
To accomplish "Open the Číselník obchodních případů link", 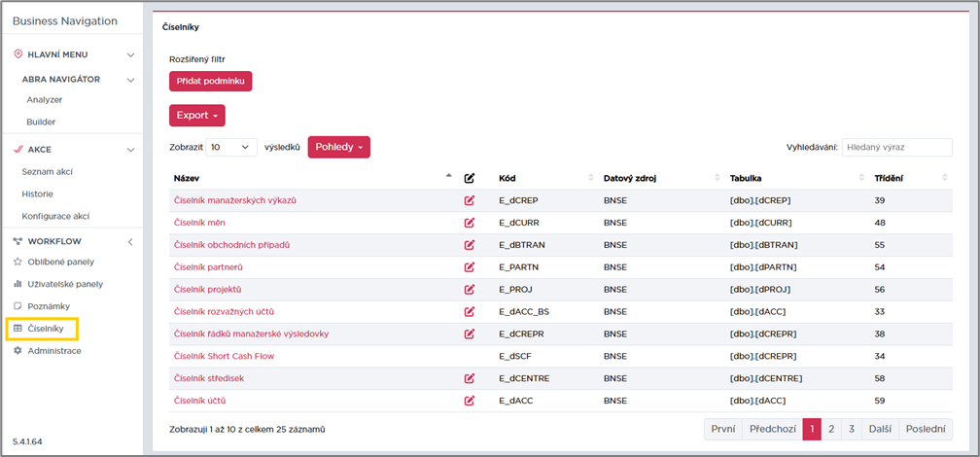I will 231,245.
